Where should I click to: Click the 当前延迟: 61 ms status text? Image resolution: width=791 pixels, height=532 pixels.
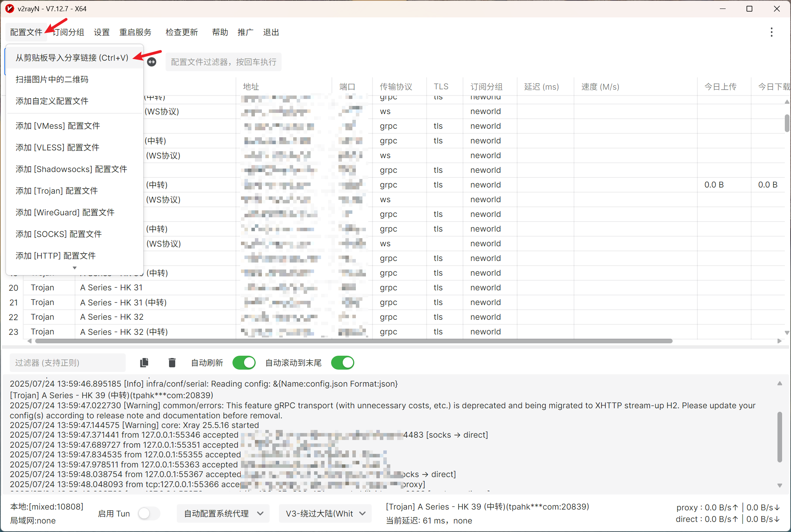coord(429,520)
